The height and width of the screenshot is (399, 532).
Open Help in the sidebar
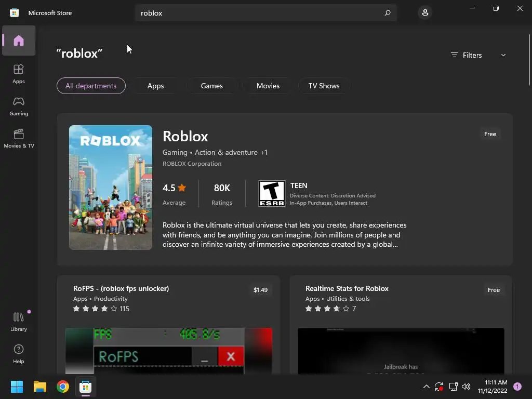tap(19, 354)
